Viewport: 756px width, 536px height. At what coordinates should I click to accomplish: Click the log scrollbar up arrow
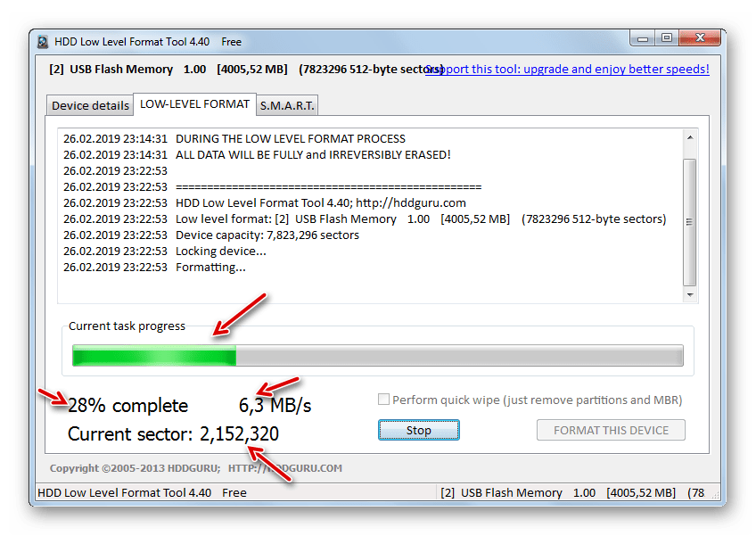[690, 139]
